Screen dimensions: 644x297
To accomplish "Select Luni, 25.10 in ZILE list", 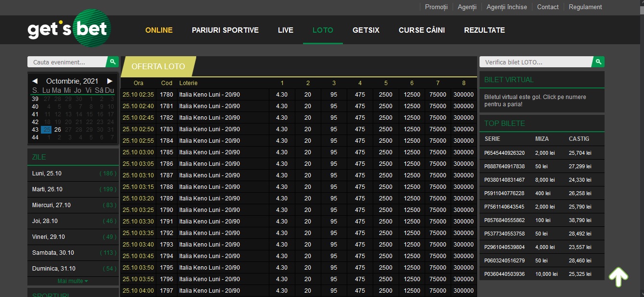I will [x=73, y=173].
